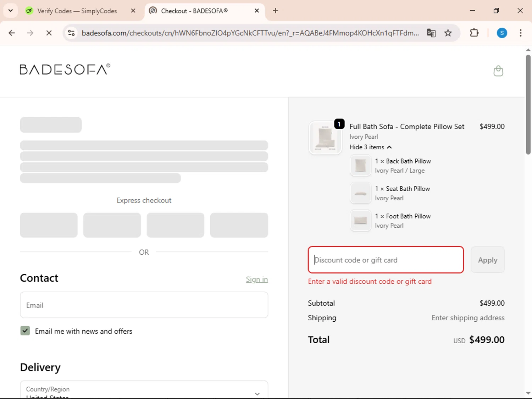Bookmark this page with the star icon
This screenshot has height=399, width=532.
tap(448, 33)
